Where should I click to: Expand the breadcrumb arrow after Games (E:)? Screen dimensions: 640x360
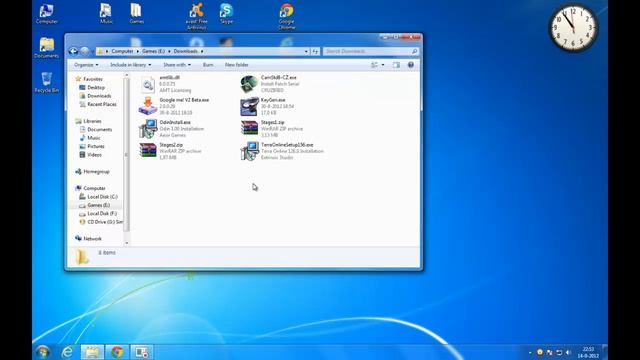point(169,51)
